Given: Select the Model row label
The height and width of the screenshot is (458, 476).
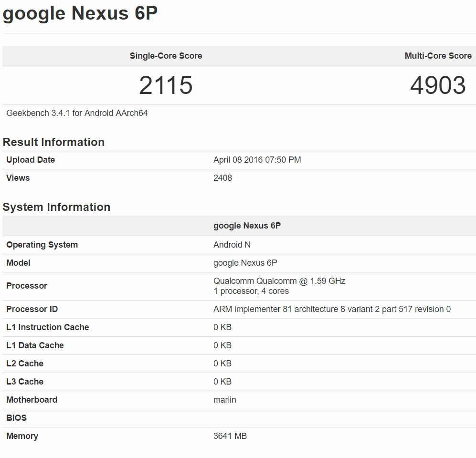Looking at the screenshot, I should pos(18,263).
